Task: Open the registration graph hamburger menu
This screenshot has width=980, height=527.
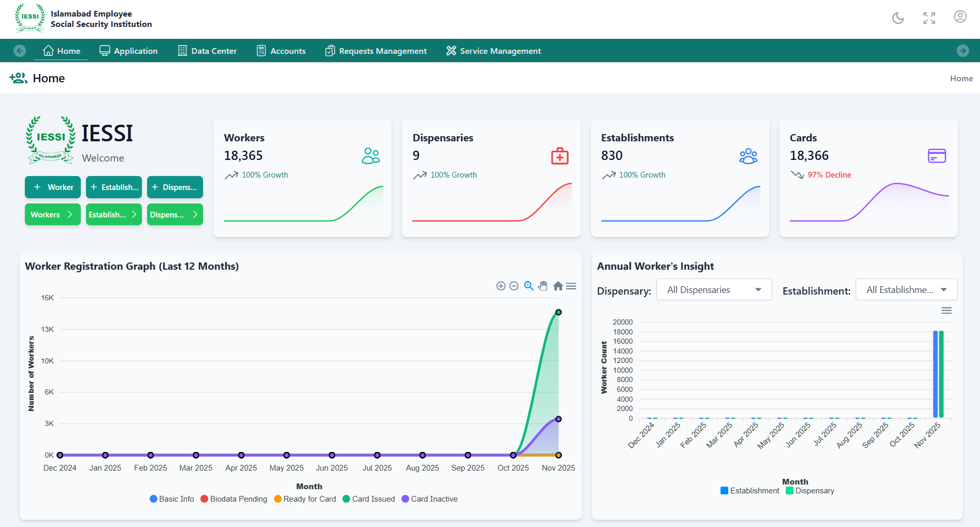Action: [571, 286]
